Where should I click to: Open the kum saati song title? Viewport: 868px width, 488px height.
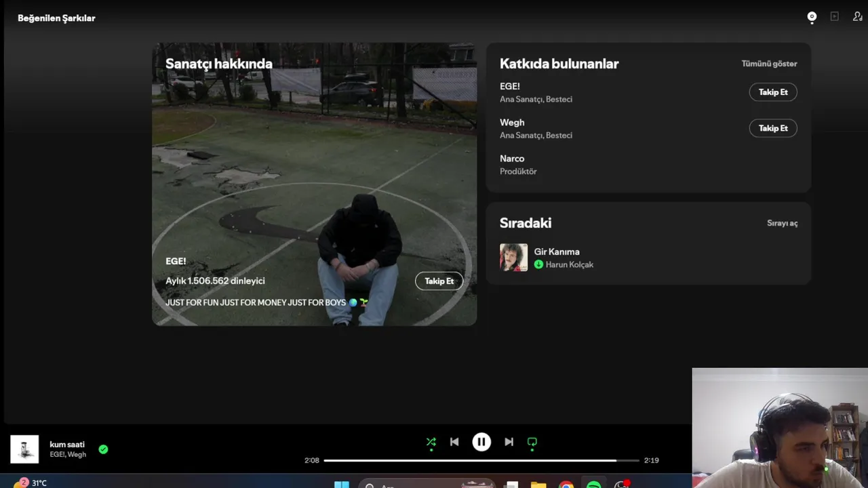pyautogui.click(x=67, y=445)
